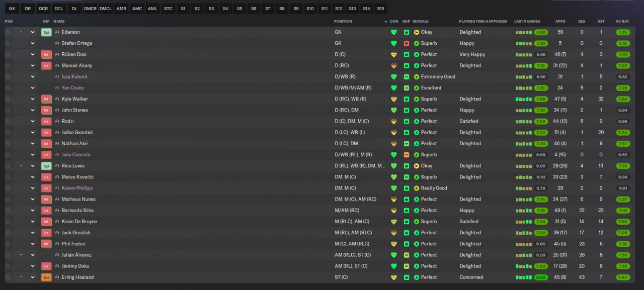Click Ederson's Spt info badge
This screenshot has width=644, height=290.
tap(46, 32)
